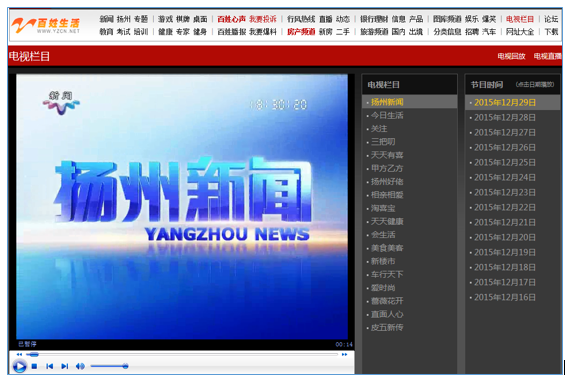
Task: Click the 扬州新闻 video frame
Action: [182, 207]
